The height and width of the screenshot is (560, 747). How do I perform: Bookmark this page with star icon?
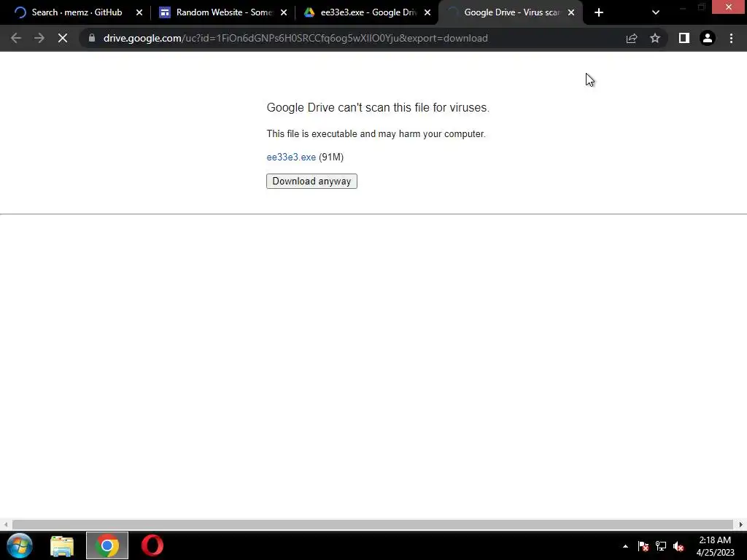tap(655, 38)
